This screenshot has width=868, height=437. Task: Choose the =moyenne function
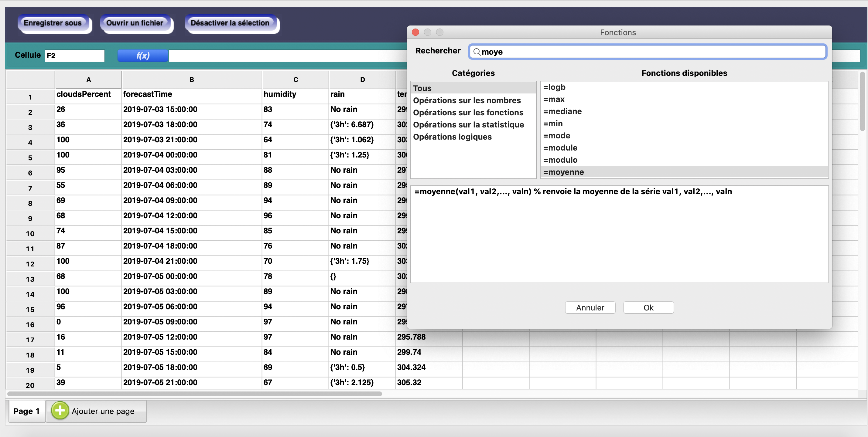tap(684, 172)
